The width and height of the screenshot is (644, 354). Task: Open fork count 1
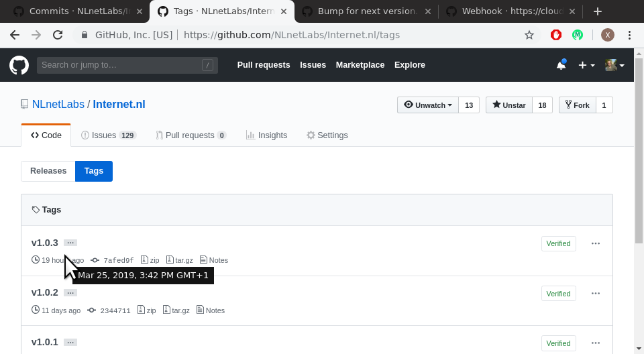pos(604,105)
